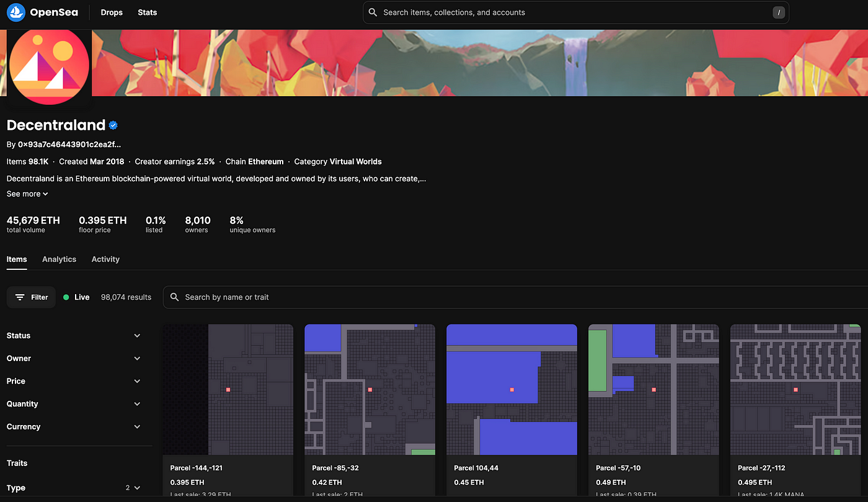Toggle the Live updates indicator
This screenshot has width=868, height=502.
coord(76,297)
